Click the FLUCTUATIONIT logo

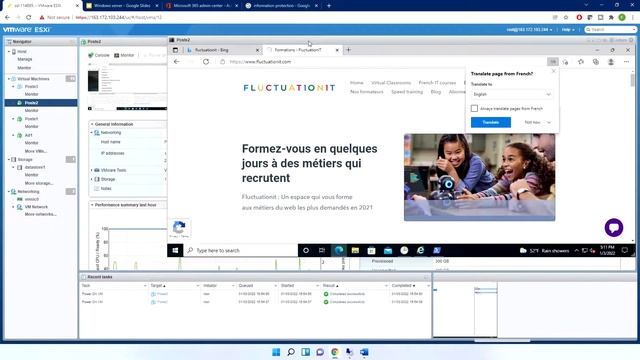pos(289,88)
